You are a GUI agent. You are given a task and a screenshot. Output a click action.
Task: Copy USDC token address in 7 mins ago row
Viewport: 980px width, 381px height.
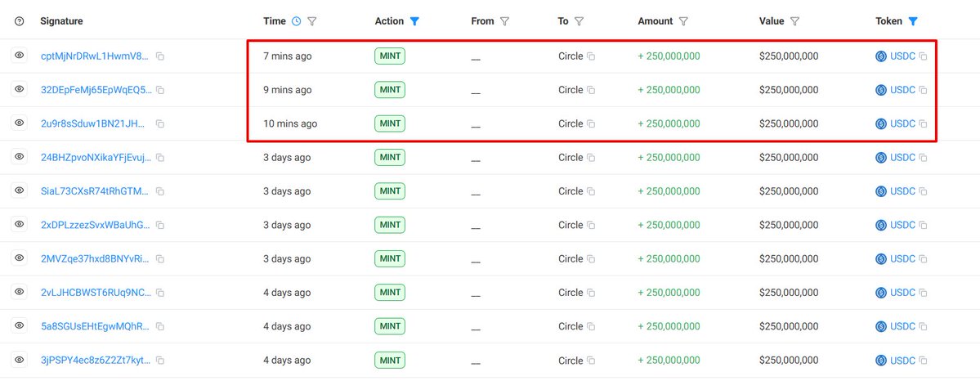pyautogui.click(x=923, y=56)
